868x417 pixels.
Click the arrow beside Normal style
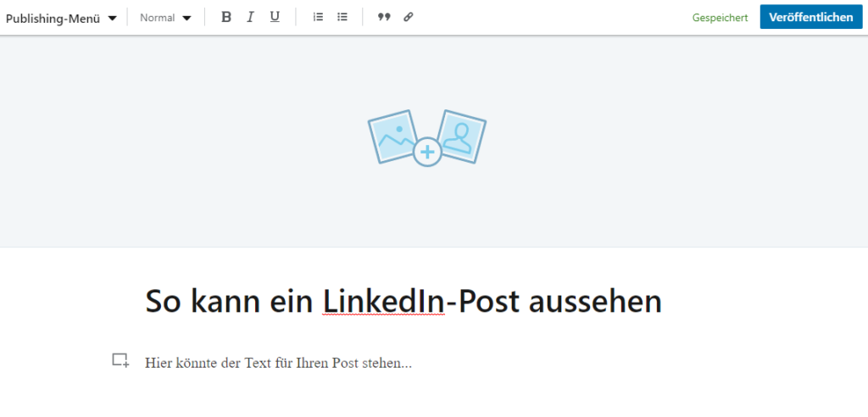186,19
